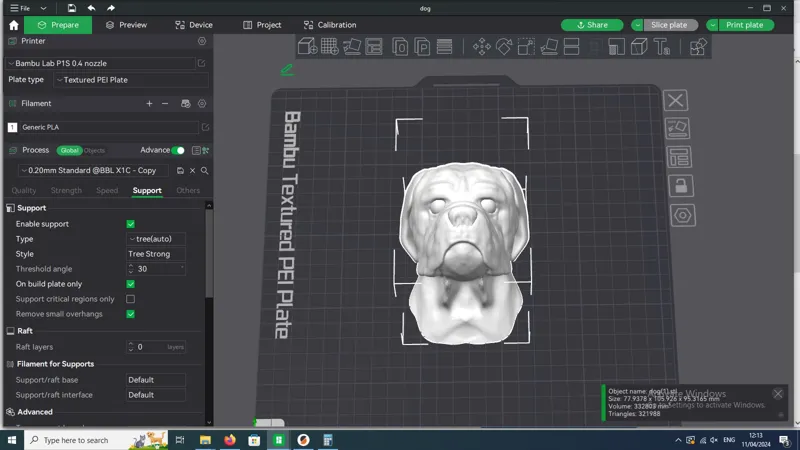Click the Add plate grid icon
Screen dimensions: 800x450
point(330,46)
